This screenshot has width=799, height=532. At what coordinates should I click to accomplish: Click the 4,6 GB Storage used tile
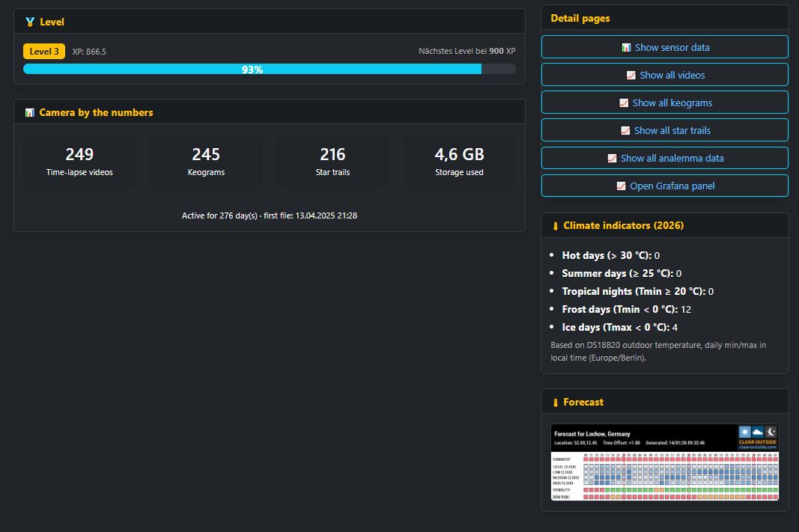click(x=459, y=162)
